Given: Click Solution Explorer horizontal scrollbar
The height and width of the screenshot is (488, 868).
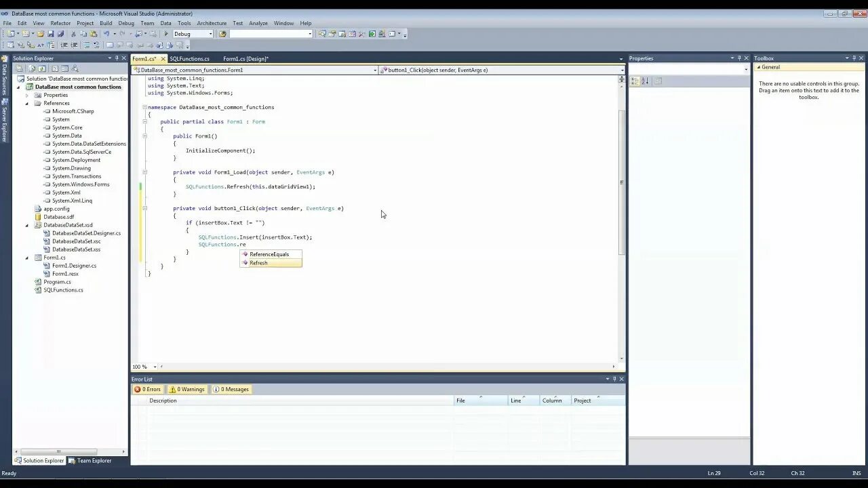Looking at the screenshot, I should click(58, 451).
